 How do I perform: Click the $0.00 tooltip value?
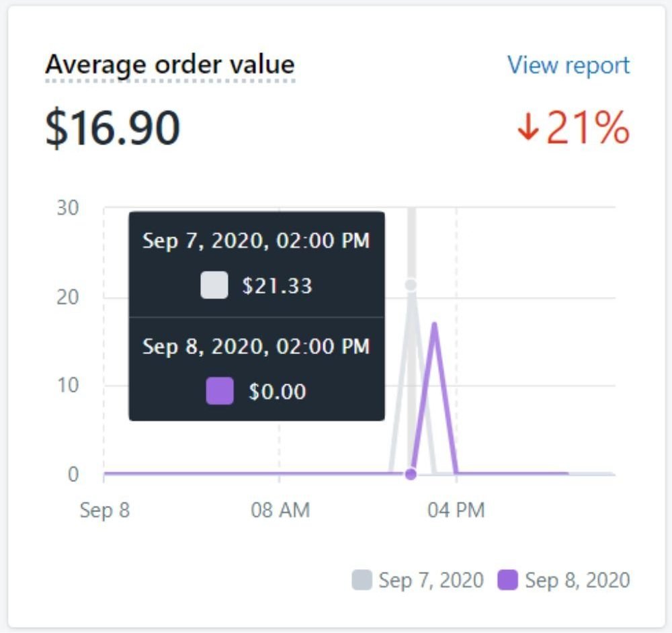(278, 391)
